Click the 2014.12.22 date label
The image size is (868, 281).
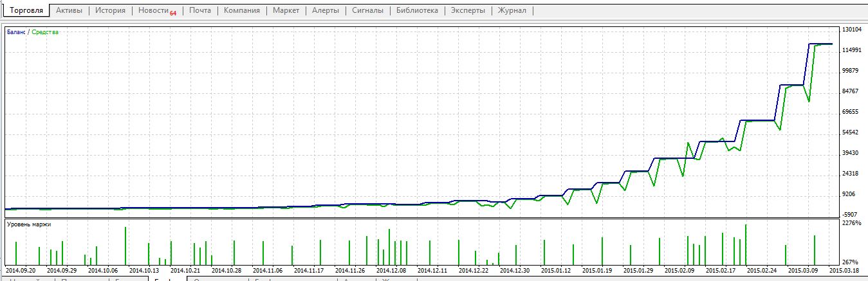pyautogui.click(x=474, y=271)
